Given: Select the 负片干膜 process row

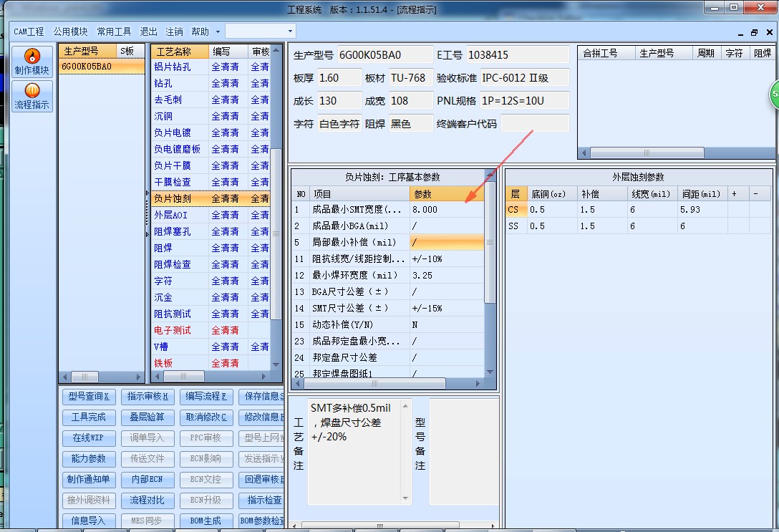Looking at the screenshot, I should coord(211,165).
